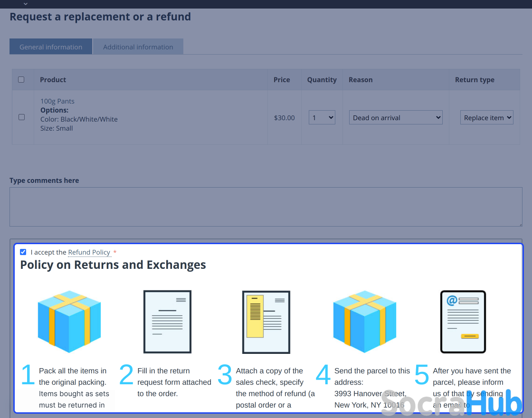Switch to the Additional information tab
Screen dimensions: 532x418
(138, 47)
